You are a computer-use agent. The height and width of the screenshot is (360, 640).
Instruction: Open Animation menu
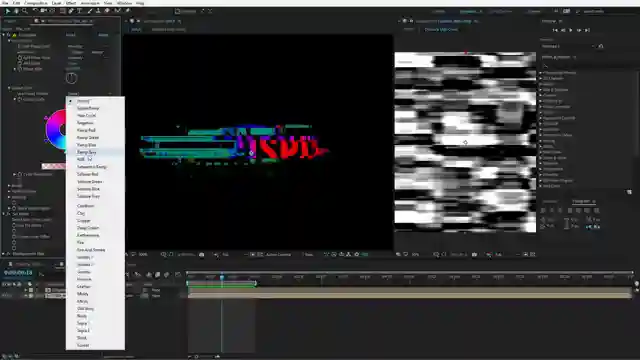90,3
